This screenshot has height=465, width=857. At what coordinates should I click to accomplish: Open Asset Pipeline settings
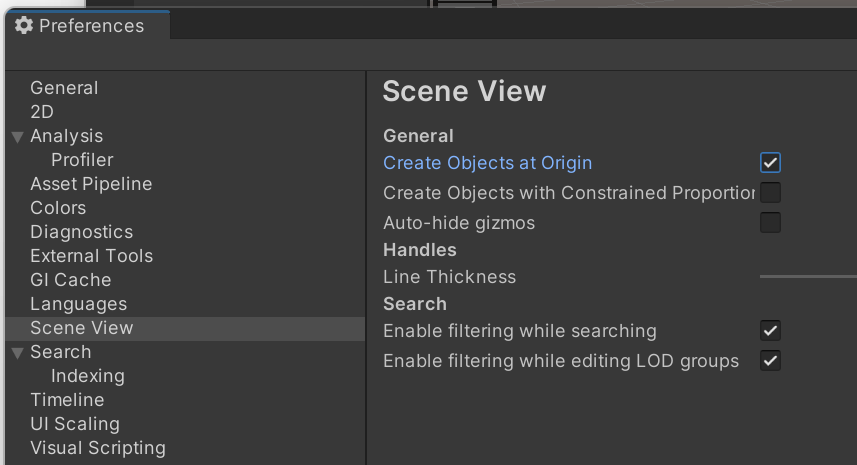point(91,184)
